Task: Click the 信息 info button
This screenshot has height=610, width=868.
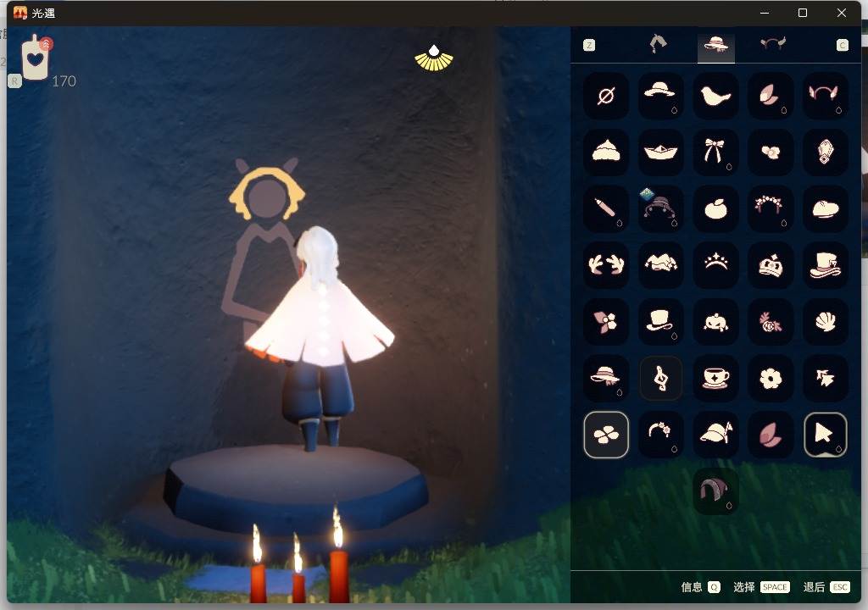Action: [x=700, y=587]
